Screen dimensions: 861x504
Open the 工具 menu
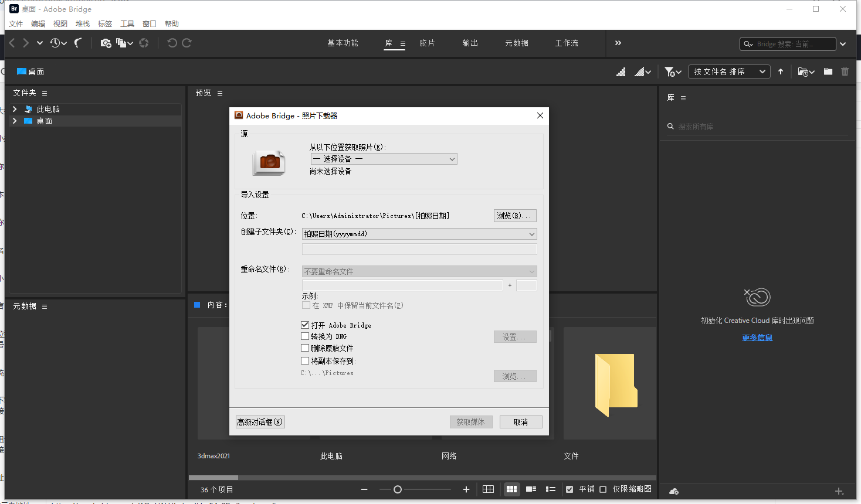127,23
